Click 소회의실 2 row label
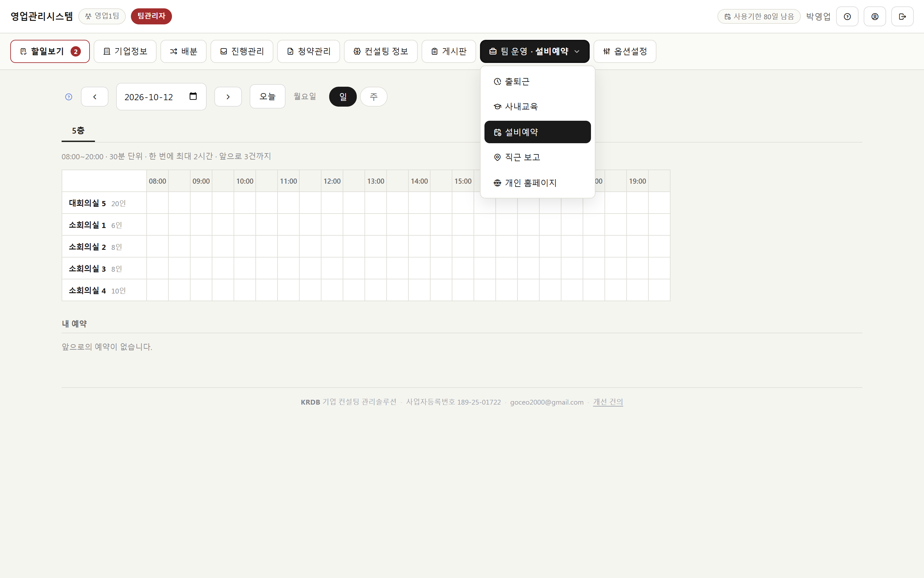Image resolution: width=924 pixels, height=578 pixels. coord(104,247)
